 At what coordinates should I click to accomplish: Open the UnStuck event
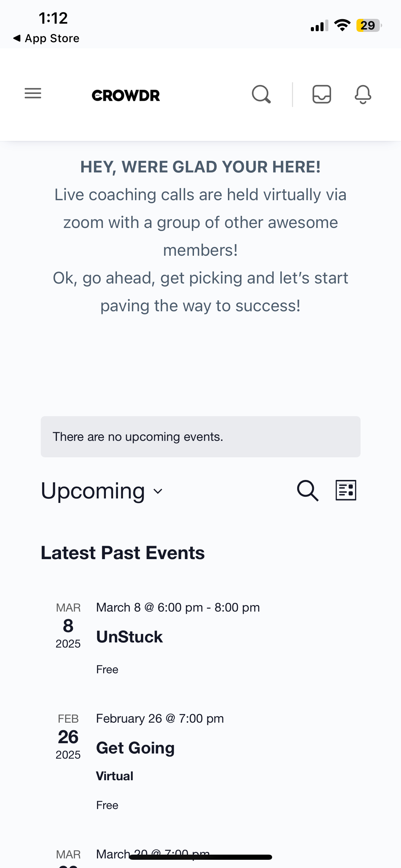coord(130,637)
